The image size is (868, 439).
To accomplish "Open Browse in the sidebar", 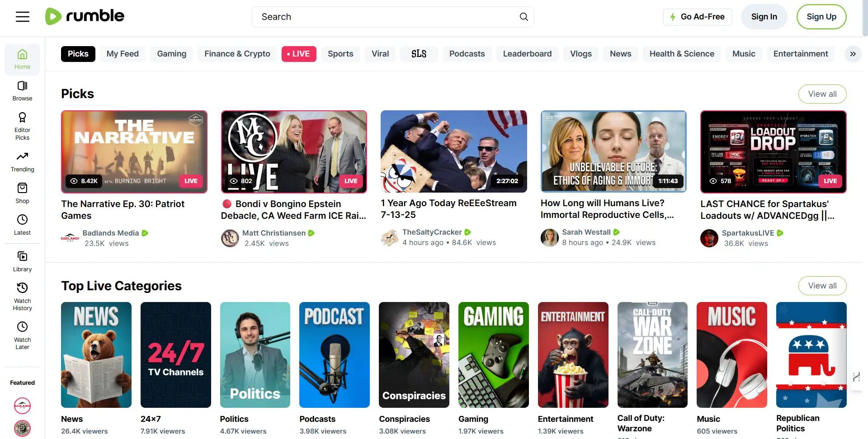I will pos(22,91).
